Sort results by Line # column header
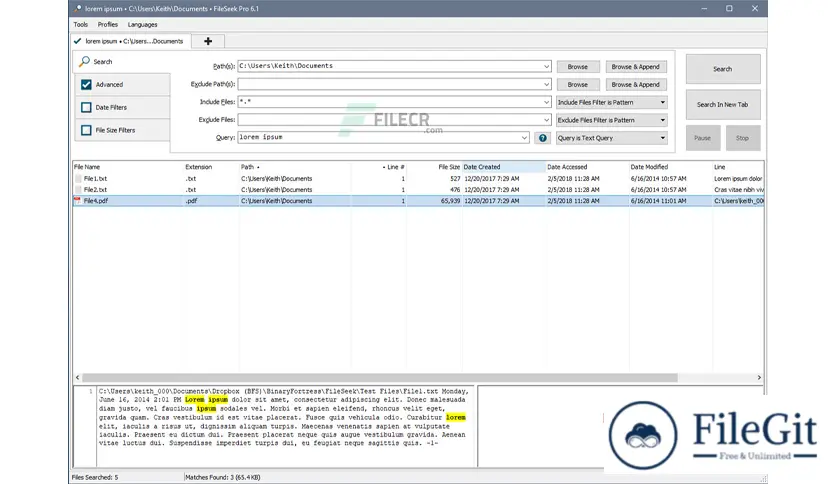 379,167
